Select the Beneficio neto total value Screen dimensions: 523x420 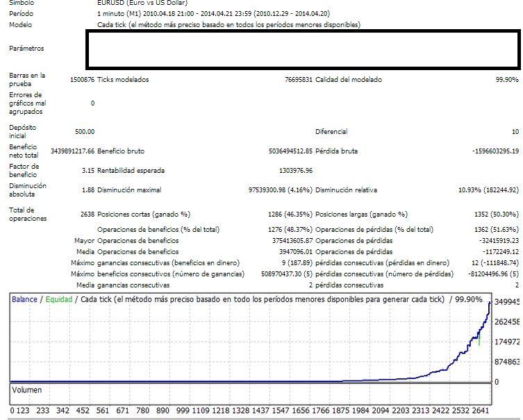[72, 151]
